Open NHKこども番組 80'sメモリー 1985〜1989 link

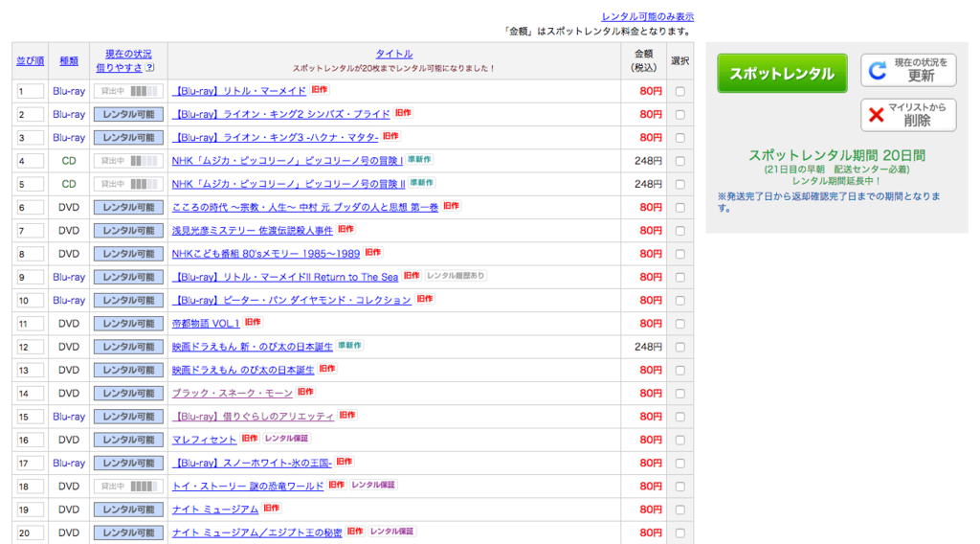[x=266, y=254]
